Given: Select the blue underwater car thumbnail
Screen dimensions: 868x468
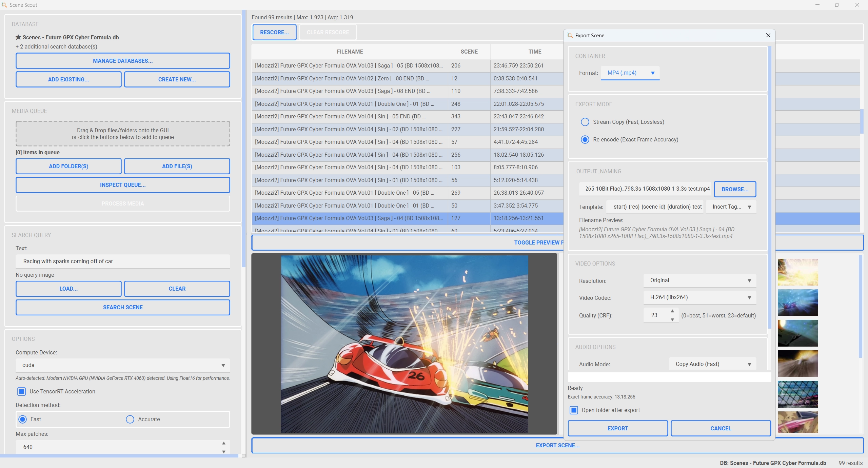Looking at the screenshot, I should coord(798,303).
